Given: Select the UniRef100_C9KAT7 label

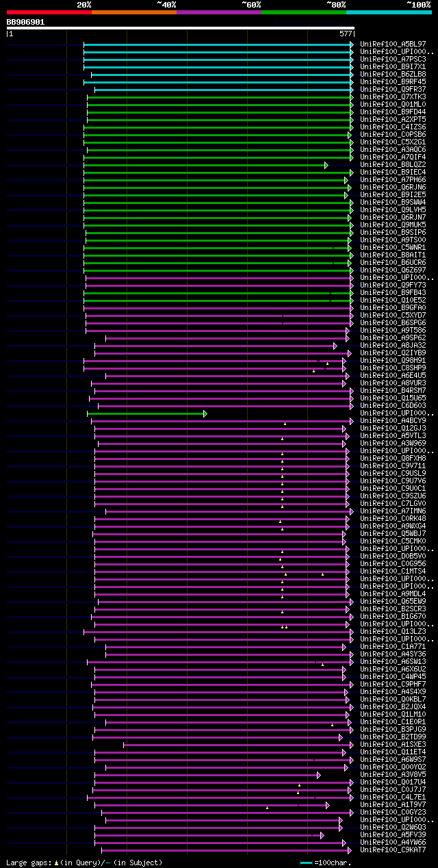Looking at the screenshot, I should (393, 850).
